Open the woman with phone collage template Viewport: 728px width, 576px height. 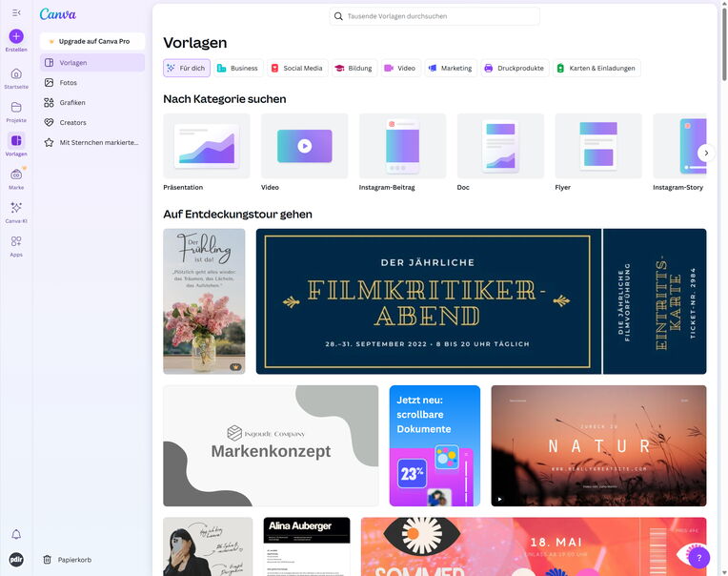tap(208, 546)
